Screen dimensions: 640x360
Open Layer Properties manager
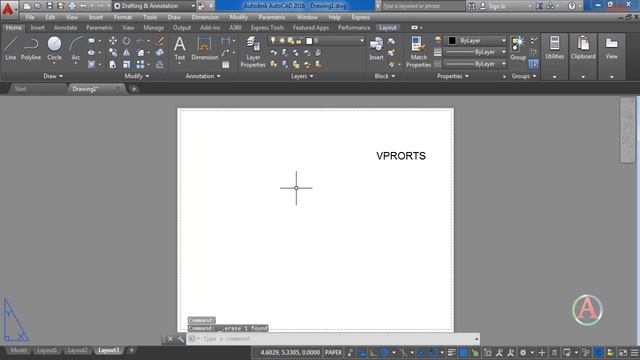253,52
